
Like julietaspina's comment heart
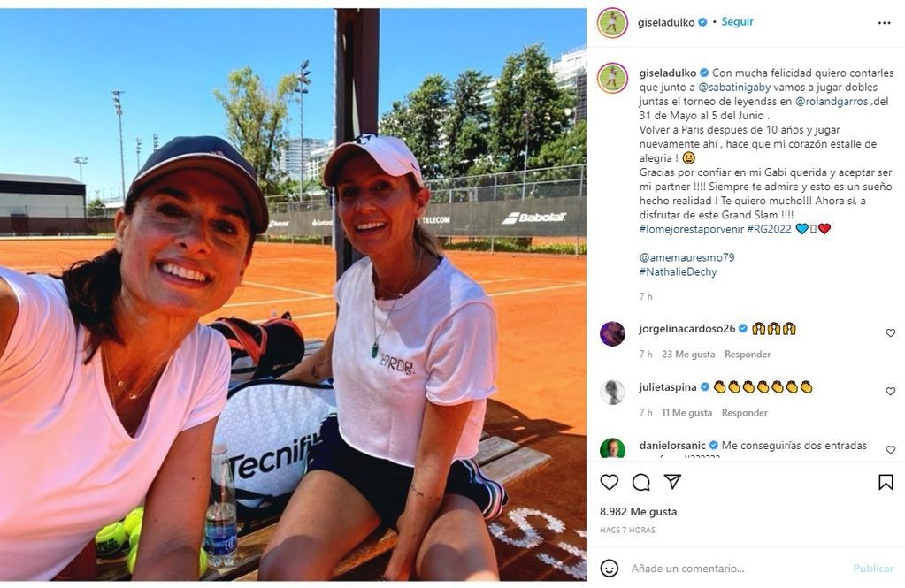click(891, 391)
